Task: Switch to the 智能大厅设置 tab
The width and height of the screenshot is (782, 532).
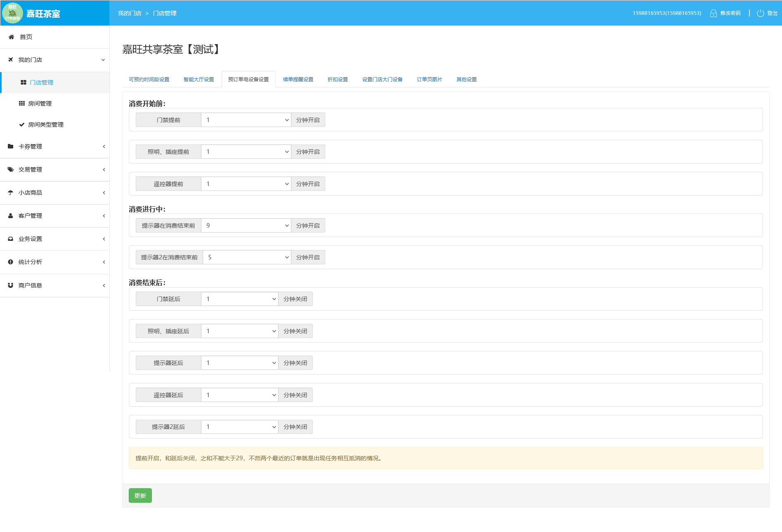Action: click(x=199, y=80)
